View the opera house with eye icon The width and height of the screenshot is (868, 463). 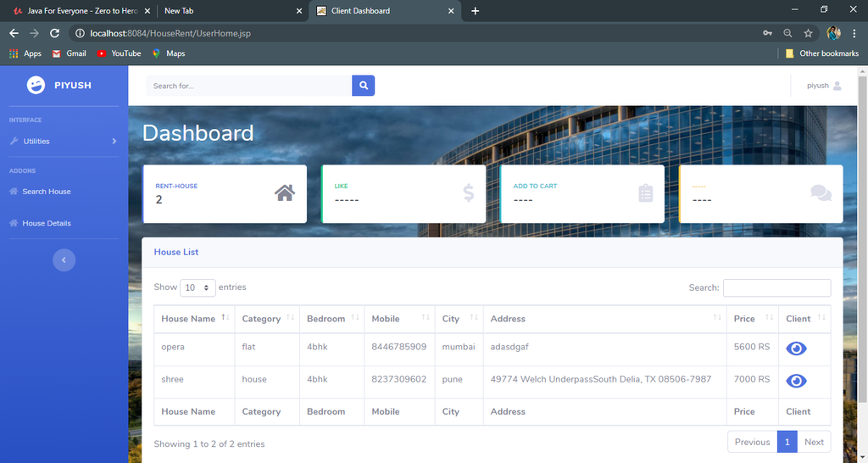pos(796,349)
